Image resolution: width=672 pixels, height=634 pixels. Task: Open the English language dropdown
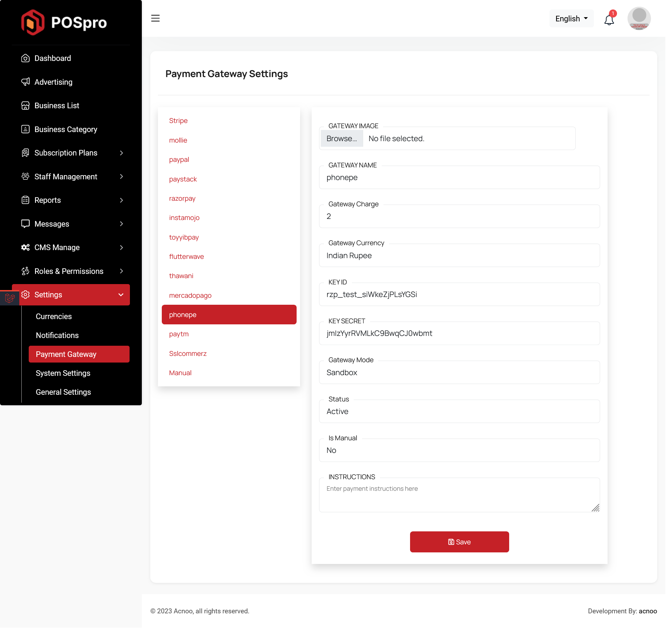(x=571, y=19)
